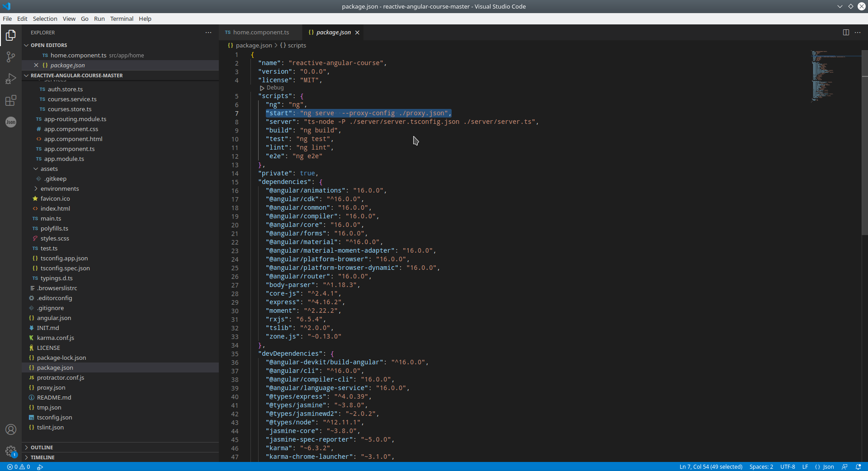The width and height of the screenshot is (868, 471).
Task: Open the Terminal menu
Action: click(122, 19)
